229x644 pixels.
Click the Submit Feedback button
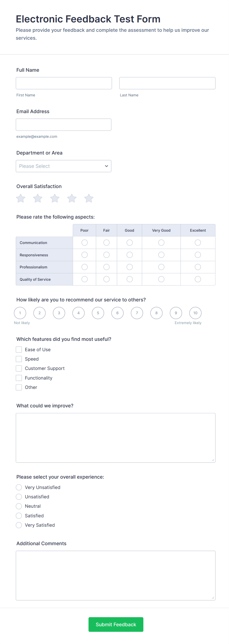point(116,624)
